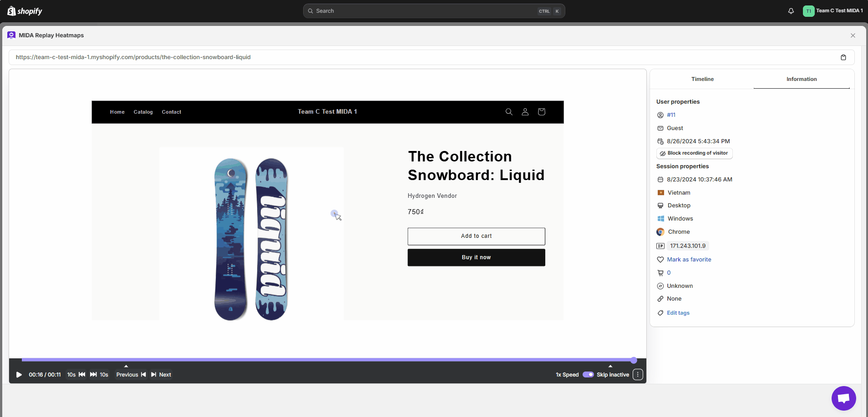Go to the Next session recording

[x=161, y=375]
